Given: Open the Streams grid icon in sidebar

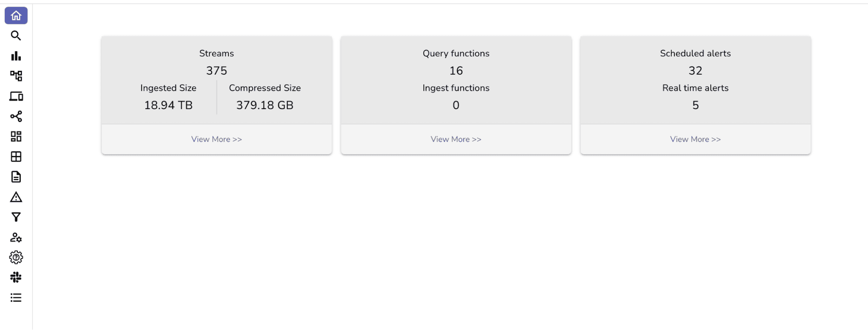Looking at the screenshot, I should (16, 136).
